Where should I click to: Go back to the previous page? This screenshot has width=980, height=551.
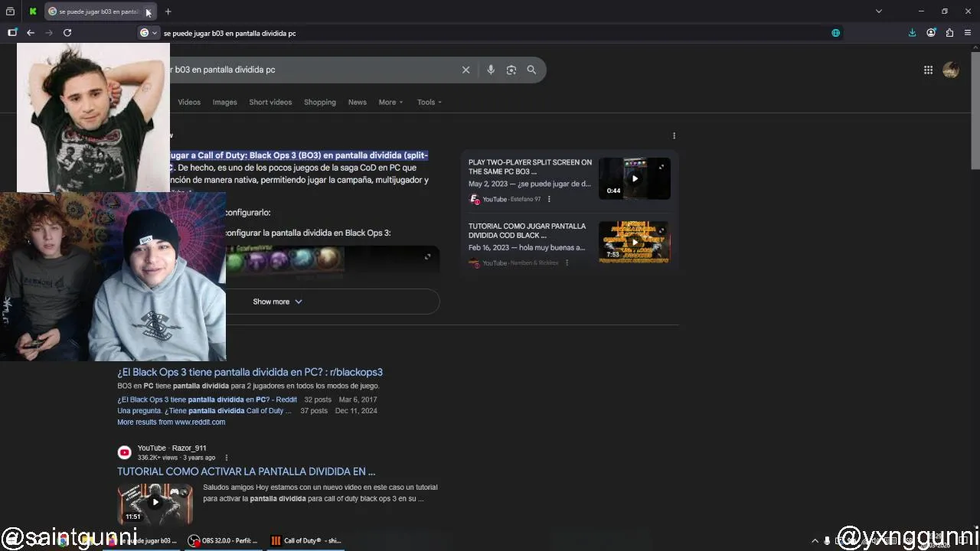31,33
